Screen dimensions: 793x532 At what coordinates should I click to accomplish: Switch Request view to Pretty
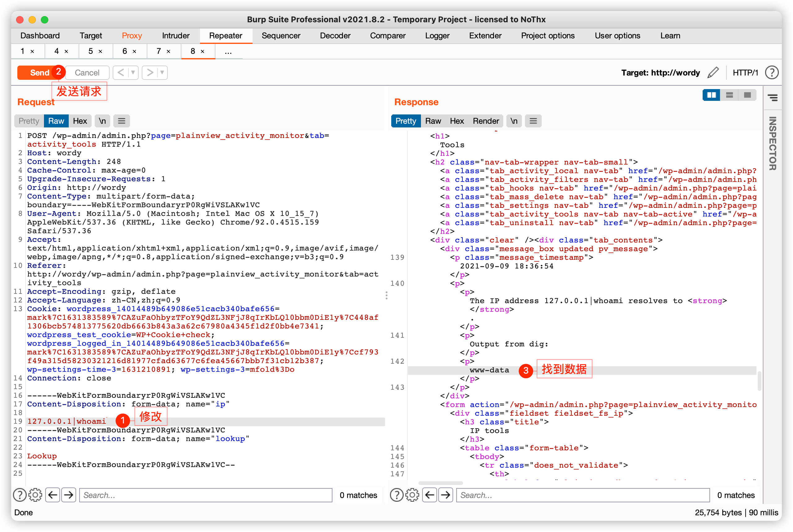[29, 121]
